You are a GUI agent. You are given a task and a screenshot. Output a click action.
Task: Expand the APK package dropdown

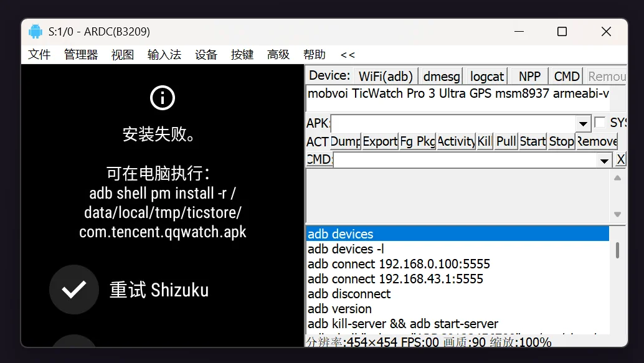point(584,122)
